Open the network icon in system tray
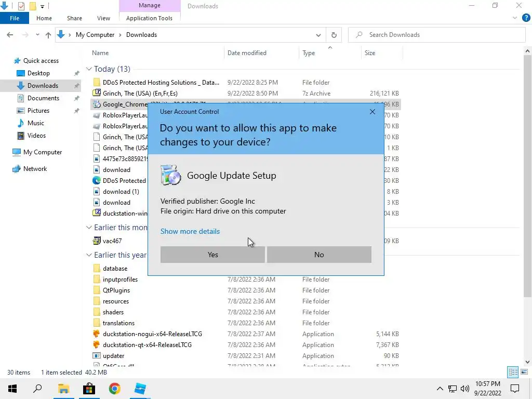Screen dimensions: 532x399 [x=453, y=389]
